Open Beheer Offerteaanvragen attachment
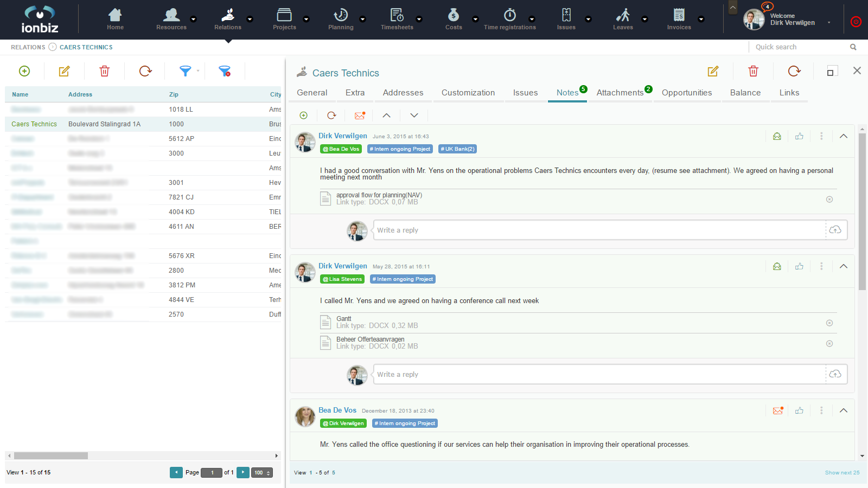 click(370, 339)
